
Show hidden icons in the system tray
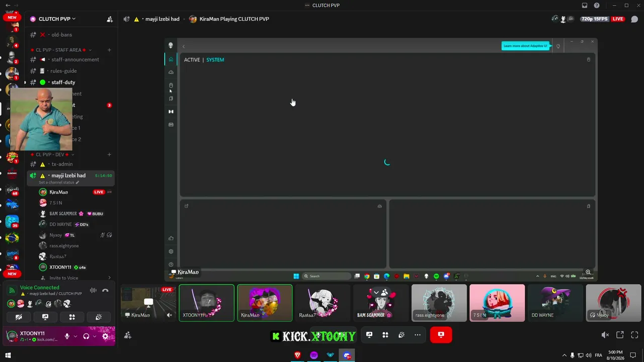point(565,355)
